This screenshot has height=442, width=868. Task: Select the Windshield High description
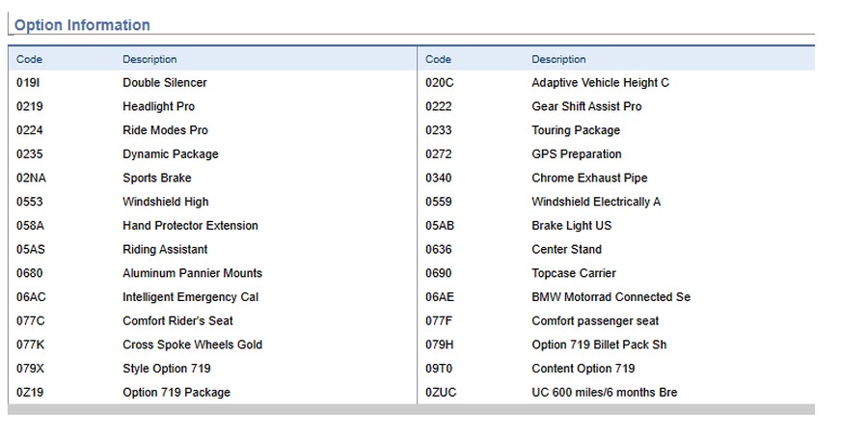pos(166,202)
